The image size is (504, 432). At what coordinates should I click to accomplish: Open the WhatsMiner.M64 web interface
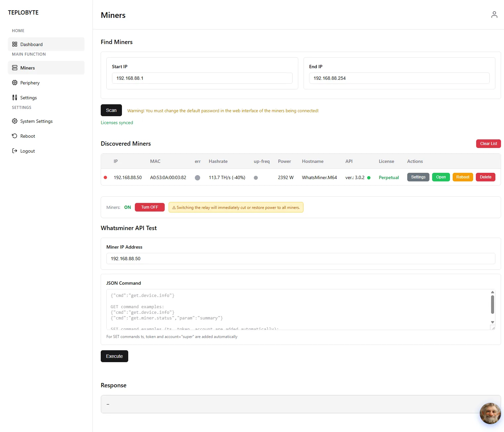click(x=441, y=177)
